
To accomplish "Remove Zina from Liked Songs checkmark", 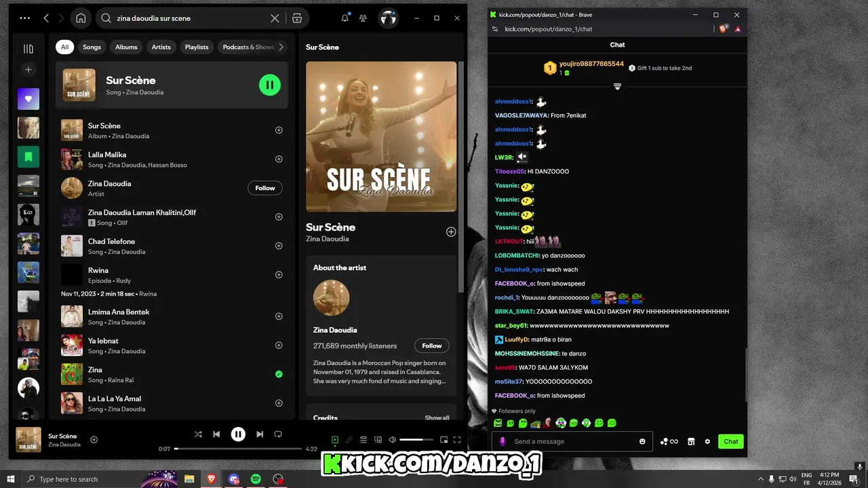I will tap(279, 374).
